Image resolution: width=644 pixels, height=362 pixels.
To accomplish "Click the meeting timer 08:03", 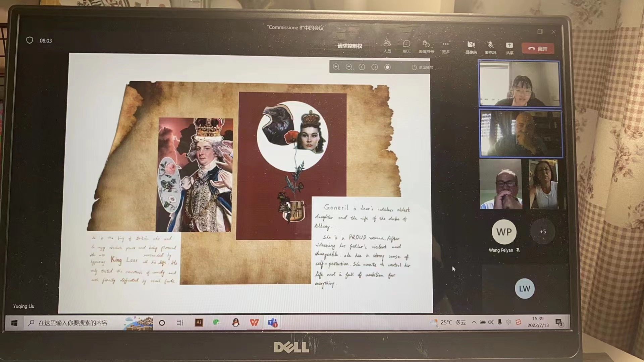I will [x=46, y=41].
